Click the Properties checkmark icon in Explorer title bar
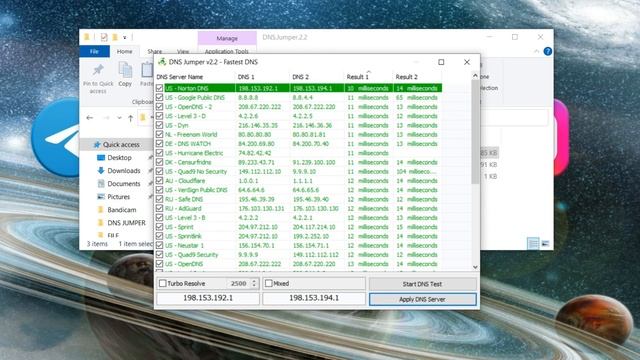 click(104, 37)
